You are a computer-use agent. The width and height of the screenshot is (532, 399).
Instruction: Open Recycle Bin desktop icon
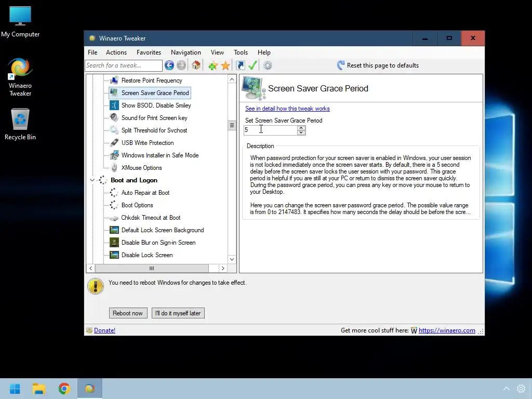point(20,124)
